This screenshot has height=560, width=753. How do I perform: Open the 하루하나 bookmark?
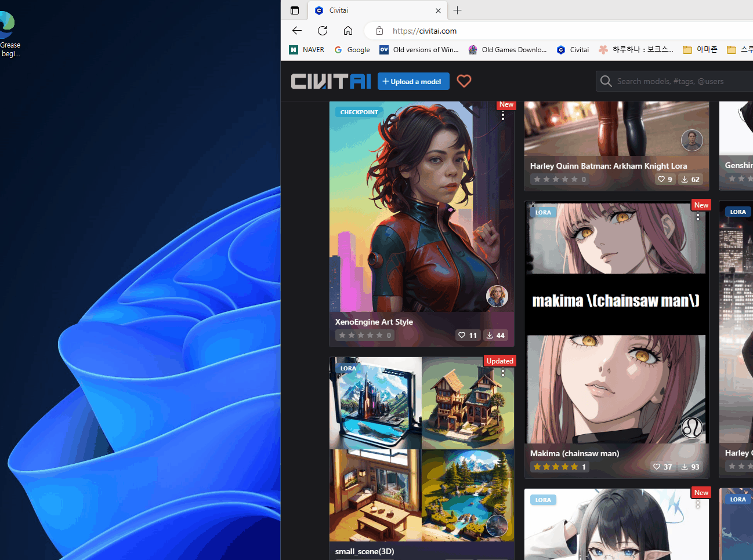[x=636, y=50]
